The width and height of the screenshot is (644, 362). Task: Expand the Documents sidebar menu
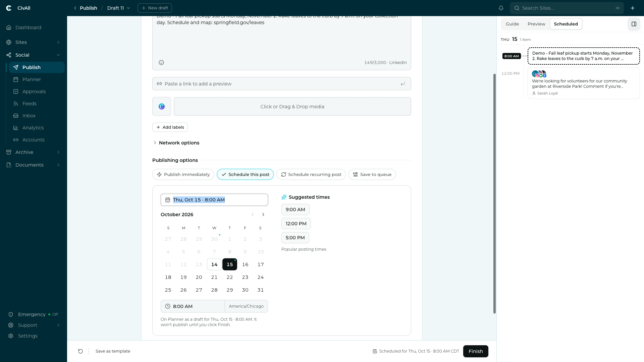tap(58, 165)
